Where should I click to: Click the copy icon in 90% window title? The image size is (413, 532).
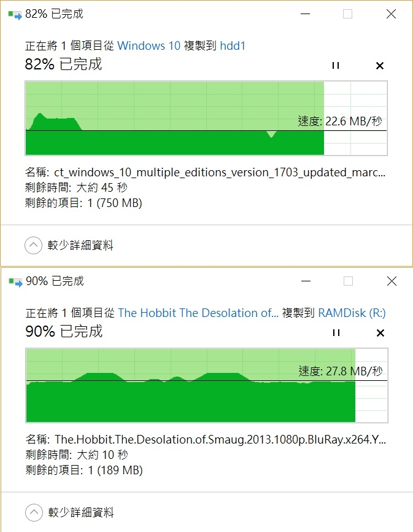pos(15,282)
